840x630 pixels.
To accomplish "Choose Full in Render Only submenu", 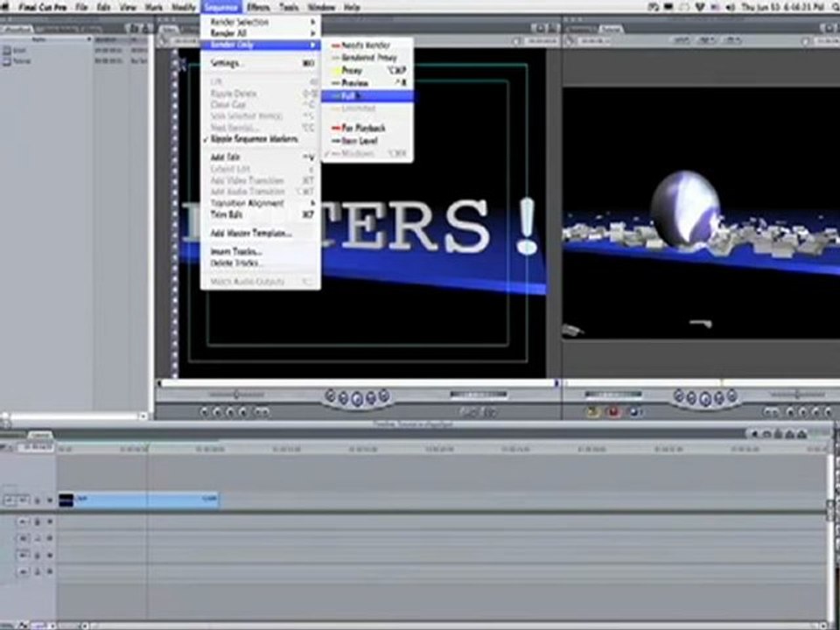I will [x=367, y=96].
